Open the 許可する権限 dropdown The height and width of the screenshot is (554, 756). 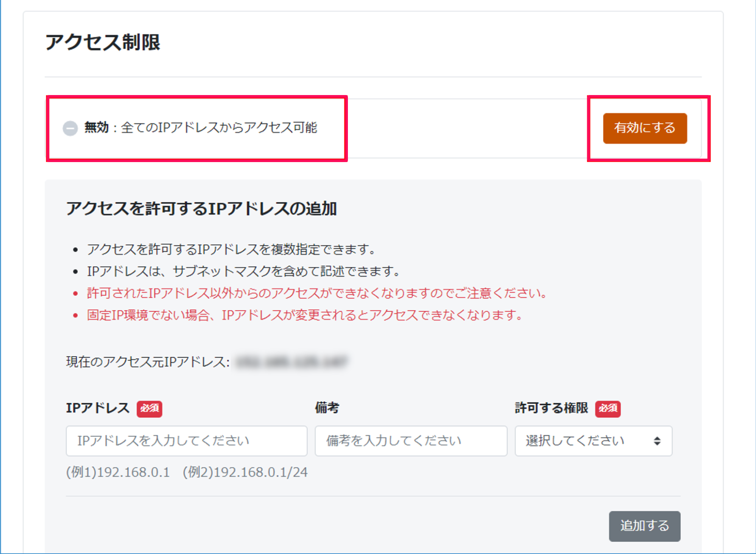(x=593, y=441)
